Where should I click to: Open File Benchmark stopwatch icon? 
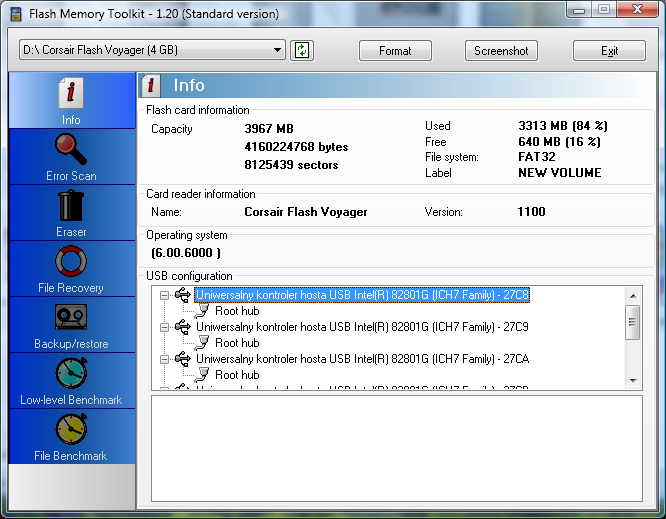[x=71, y=429]
